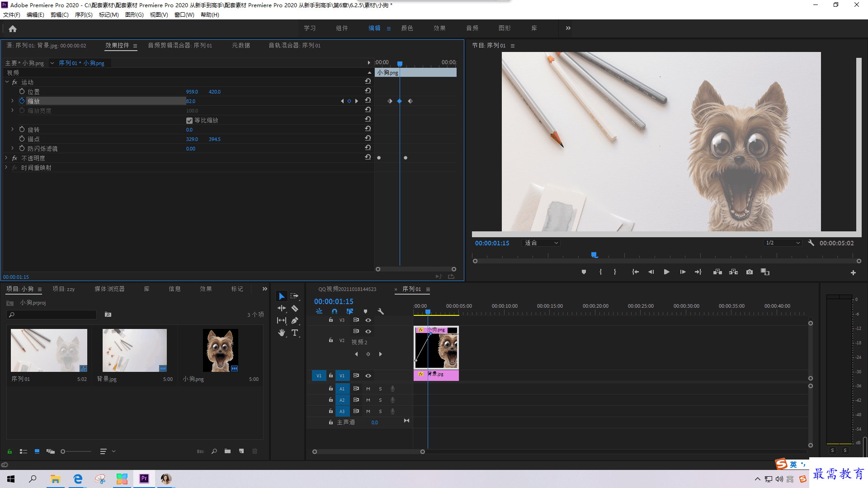Open the 文件 menu

click(12, 14)
